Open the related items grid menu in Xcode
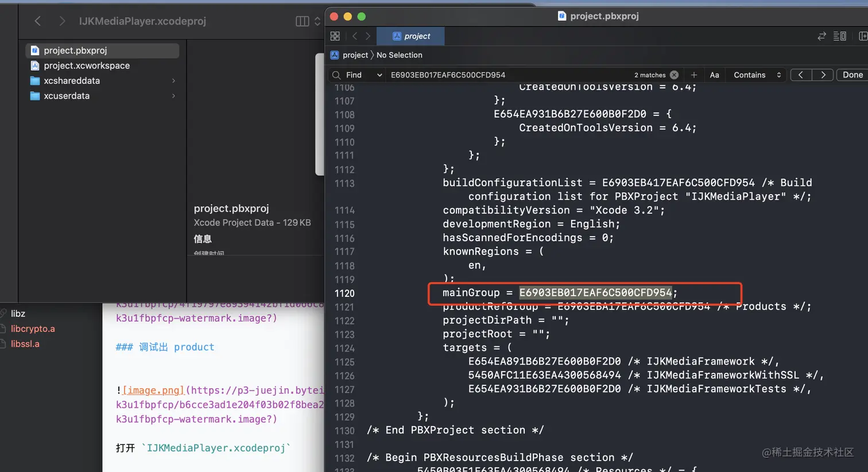The width and height of the screenshot is (868, 472). tap(335, 36)
